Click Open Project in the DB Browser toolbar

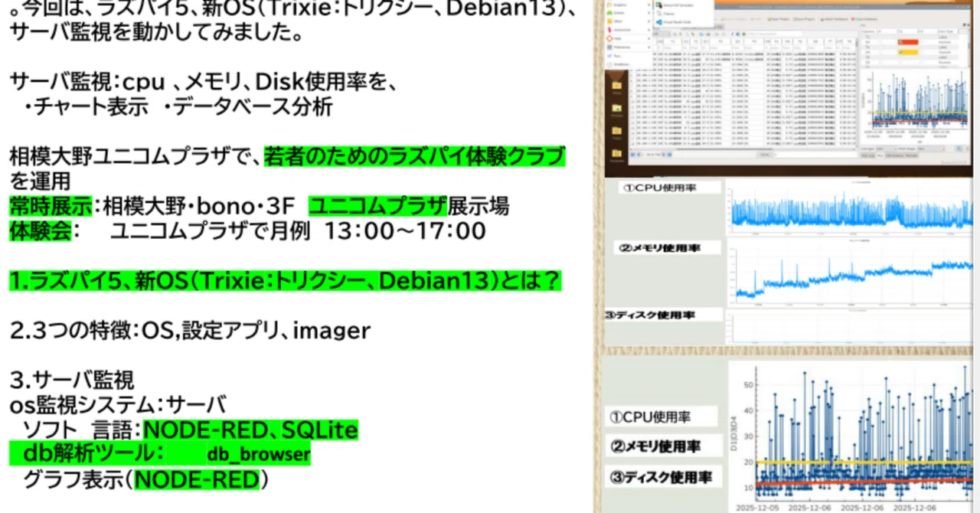click(778, 19)
